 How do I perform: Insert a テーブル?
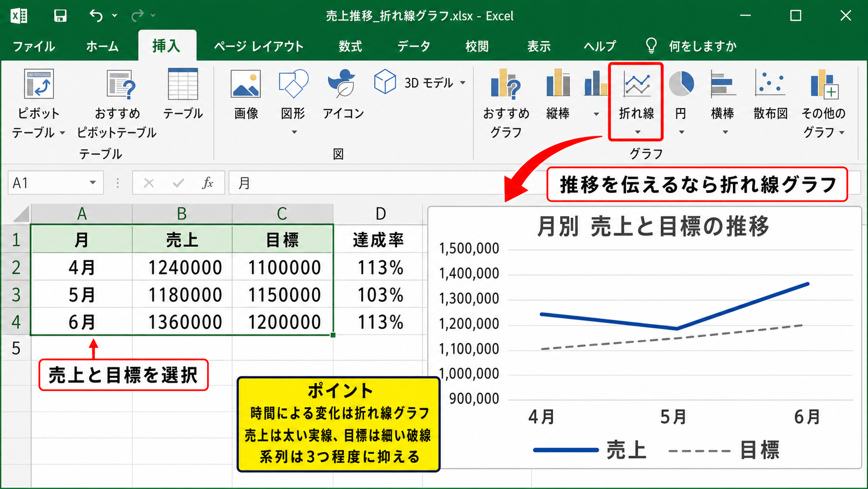tap(183, 94)
